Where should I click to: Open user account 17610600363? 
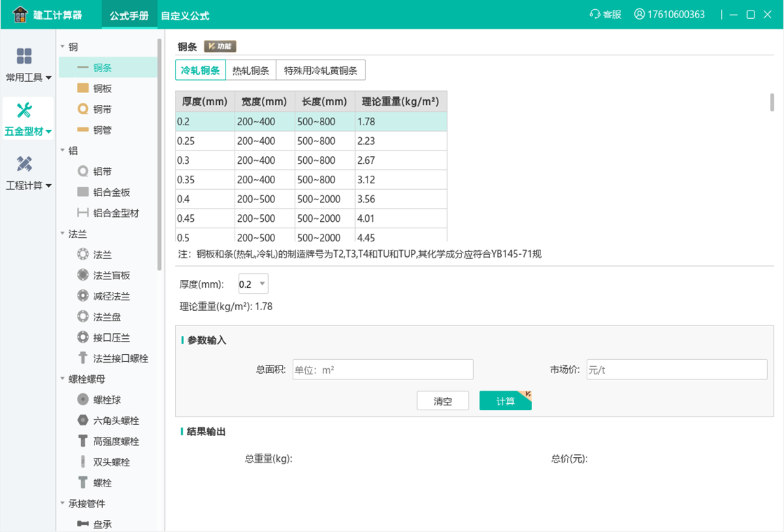tap(669, 14)
